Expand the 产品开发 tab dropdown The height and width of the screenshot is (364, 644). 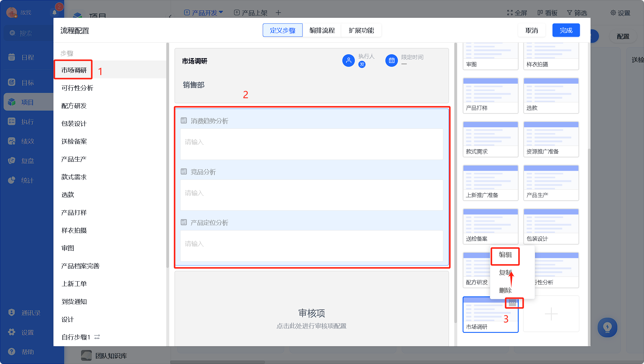click(221, 12)
